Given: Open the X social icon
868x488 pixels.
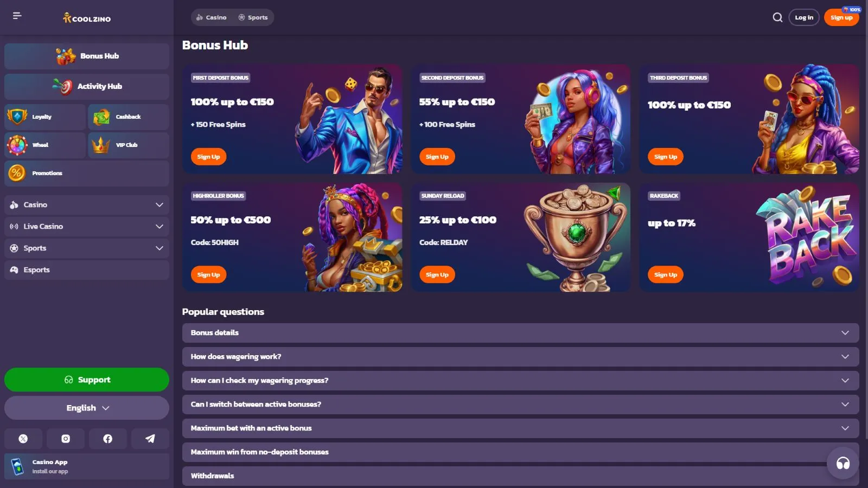Looking at the screenshot, I should 23,439.
